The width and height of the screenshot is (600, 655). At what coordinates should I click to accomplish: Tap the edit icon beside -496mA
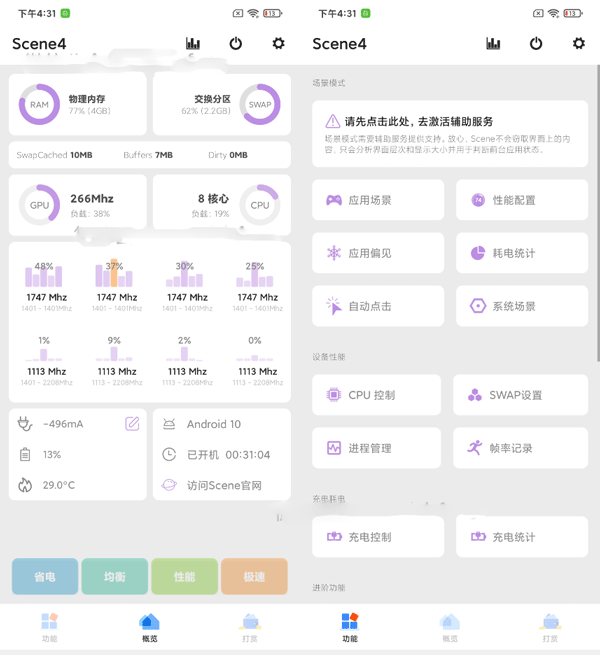tap(132, 424)
